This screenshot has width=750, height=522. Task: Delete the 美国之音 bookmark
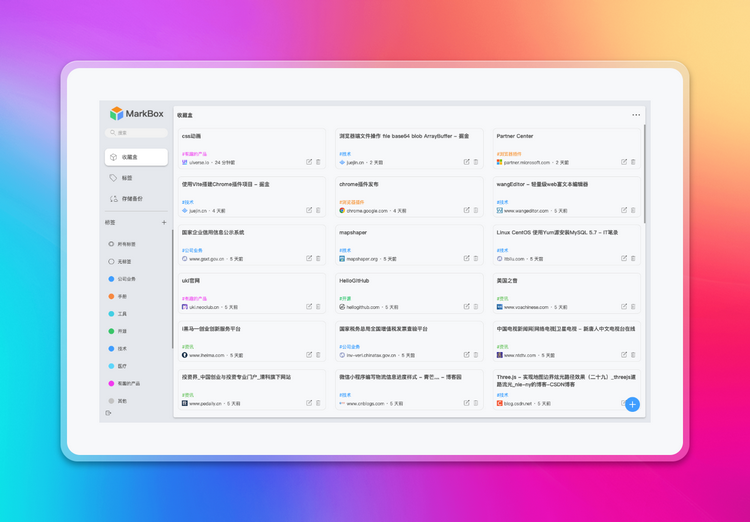click(633, 307)
